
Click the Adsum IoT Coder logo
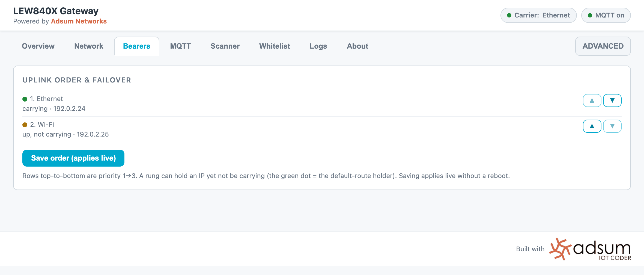click(590, 249)
